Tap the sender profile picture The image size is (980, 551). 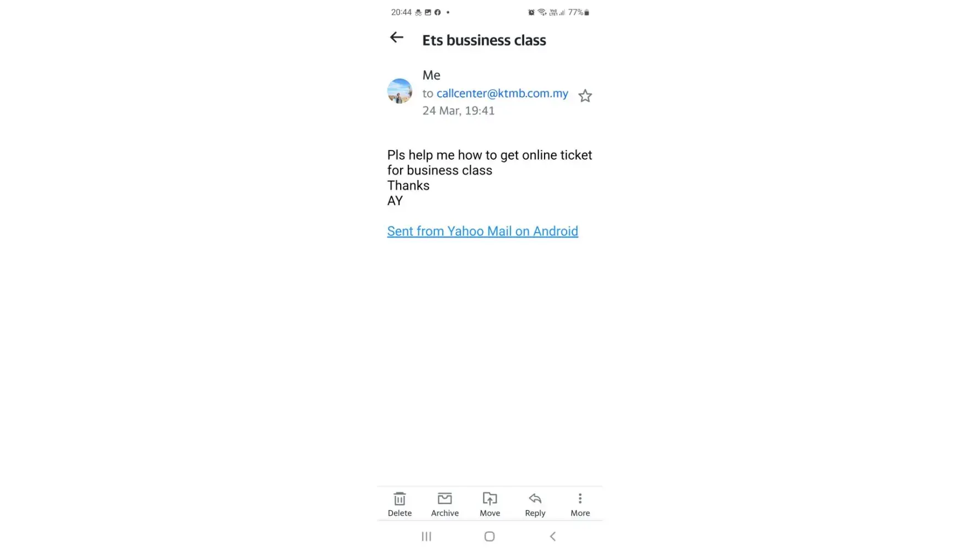click(400, 91)
